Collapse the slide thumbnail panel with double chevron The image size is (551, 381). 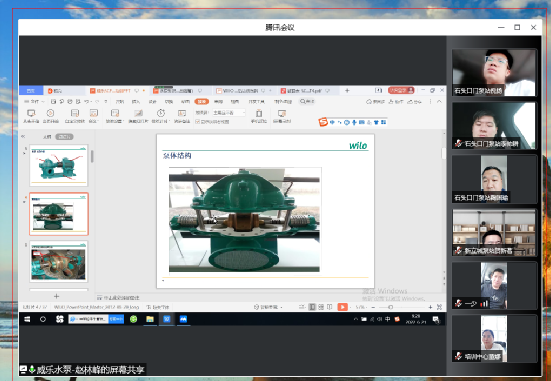coord(23,136)
